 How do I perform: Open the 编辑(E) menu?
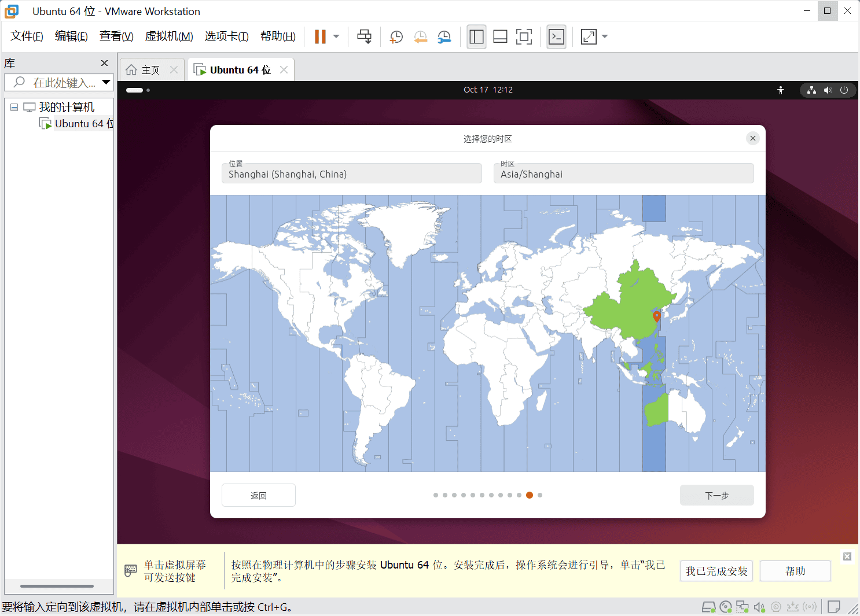click(71, 36)
